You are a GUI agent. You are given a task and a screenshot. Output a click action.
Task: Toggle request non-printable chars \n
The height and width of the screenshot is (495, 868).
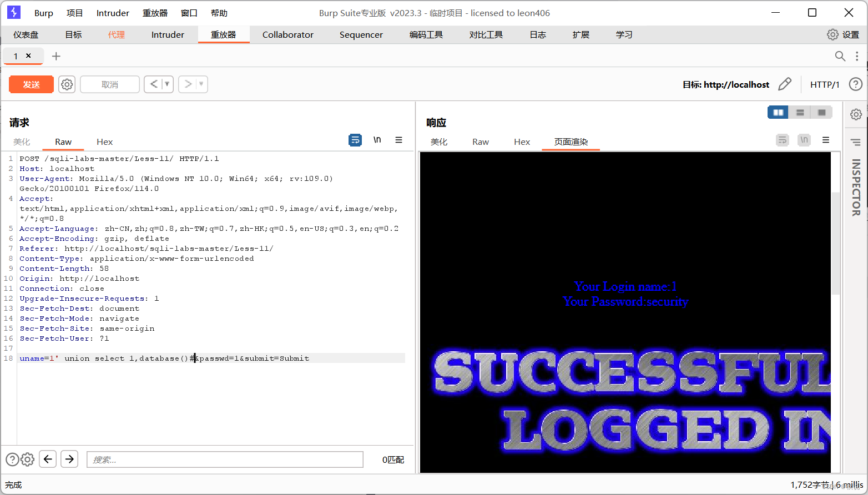point(377,140)
